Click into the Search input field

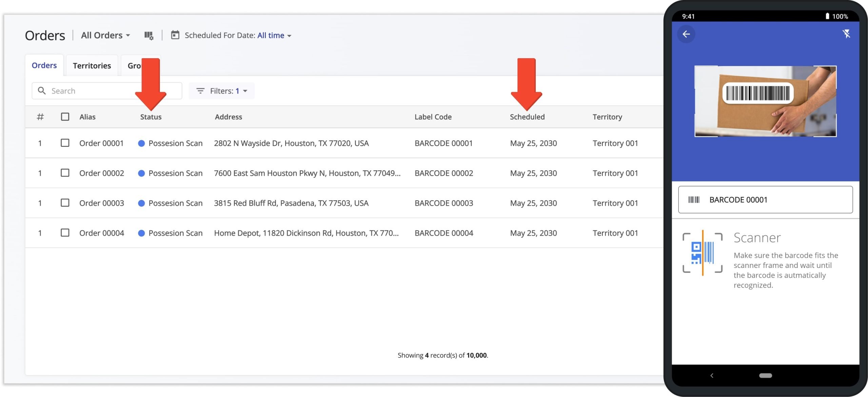[x=107, y=91]
